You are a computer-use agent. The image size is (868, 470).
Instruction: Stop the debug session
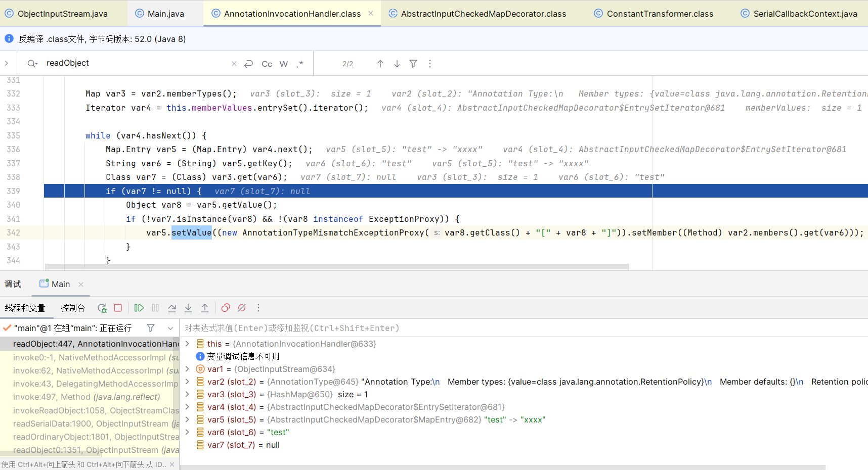[118, 308]
